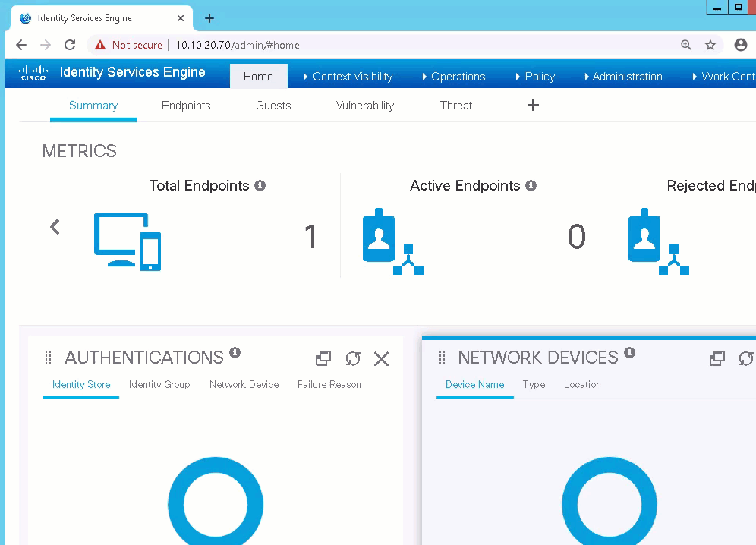Show info for Total Endpoints metric
Viewport: 756px width, 545px height.
pyautogui.click(x=260, y=186)
